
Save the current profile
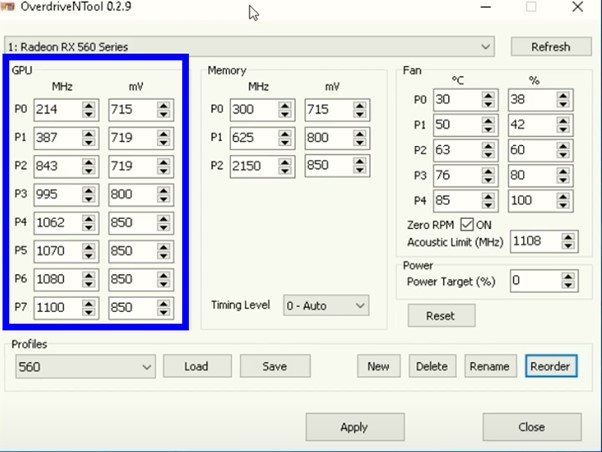274,367
